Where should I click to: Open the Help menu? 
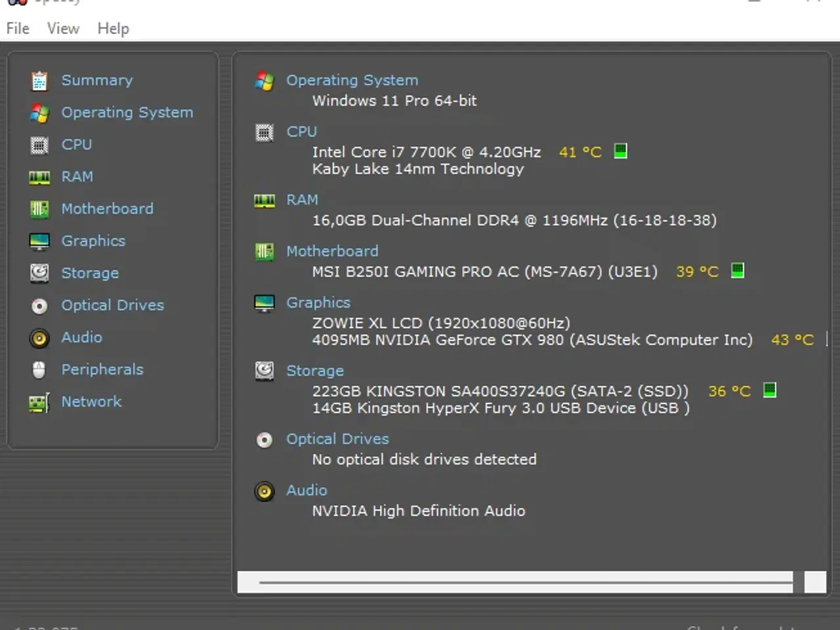coord(112,28)
